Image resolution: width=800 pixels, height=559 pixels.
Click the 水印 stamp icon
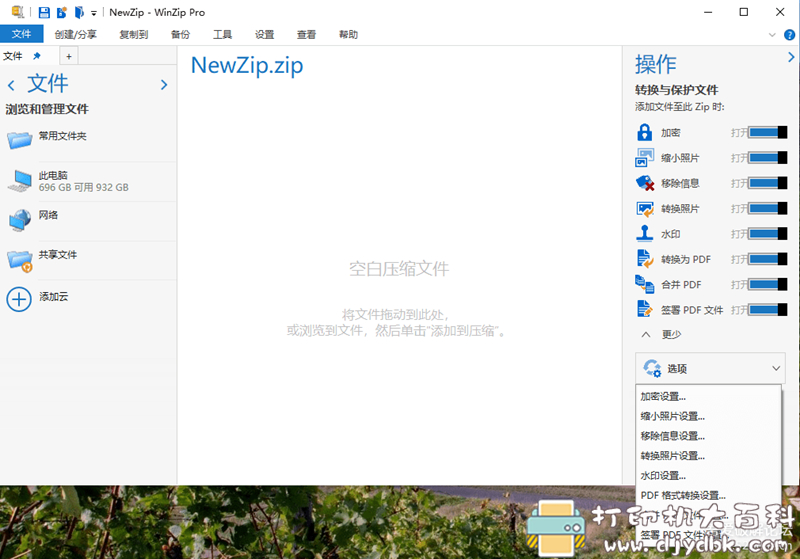(x=644, y=233)
